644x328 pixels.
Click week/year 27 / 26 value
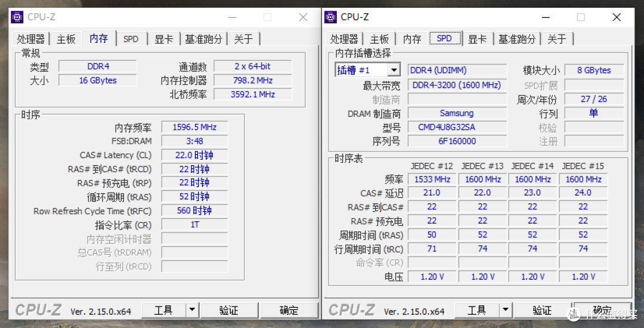(594, 99)
